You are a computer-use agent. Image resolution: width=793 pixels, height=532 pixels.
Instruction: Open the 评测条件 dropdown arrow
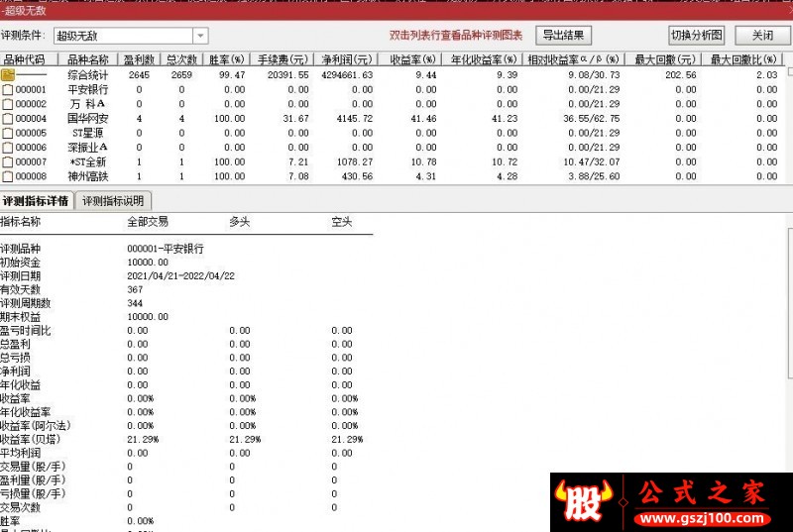tap(200, 36)
